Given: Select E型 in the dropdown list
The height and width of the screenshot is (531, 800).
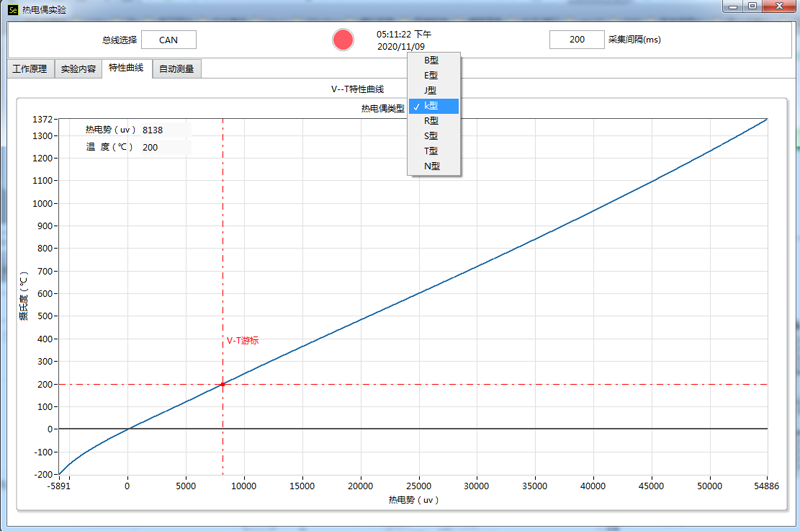Looking at the screenshot, I should tap(432, 75).
